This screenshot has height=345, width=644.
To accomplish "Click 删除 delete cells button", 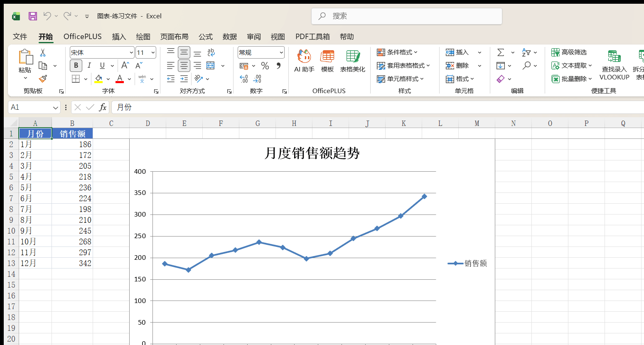I will [x=457, y=65].
